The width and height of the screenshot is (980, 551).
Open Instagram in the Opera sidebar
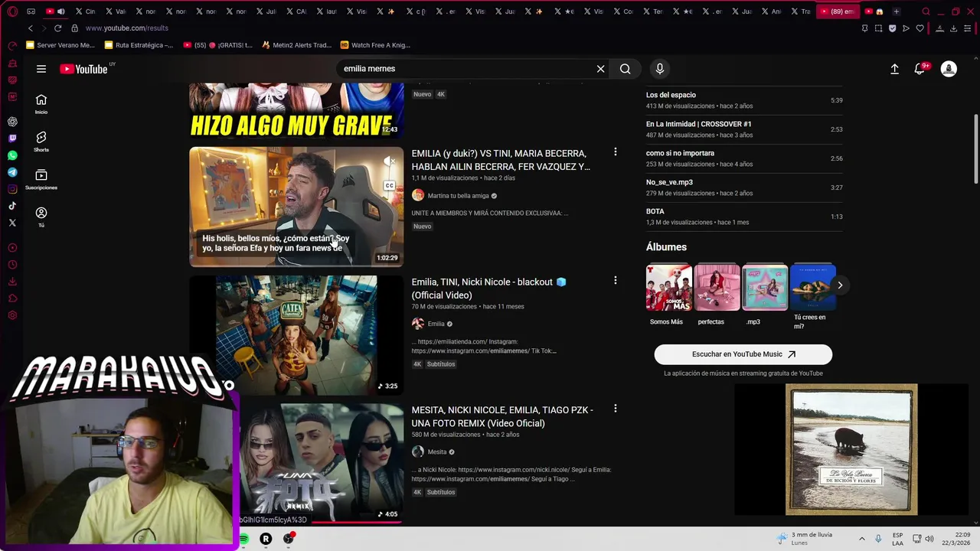[x=12, y=189]
